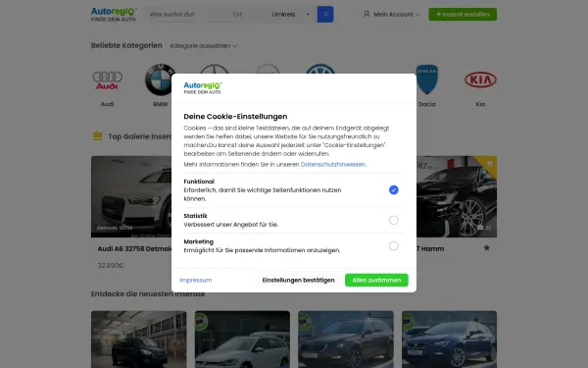Open the Kategorie auswählen dropdown
Image resolution: width=588 pixels, height=368 pixels.
(x=204, y=46)
